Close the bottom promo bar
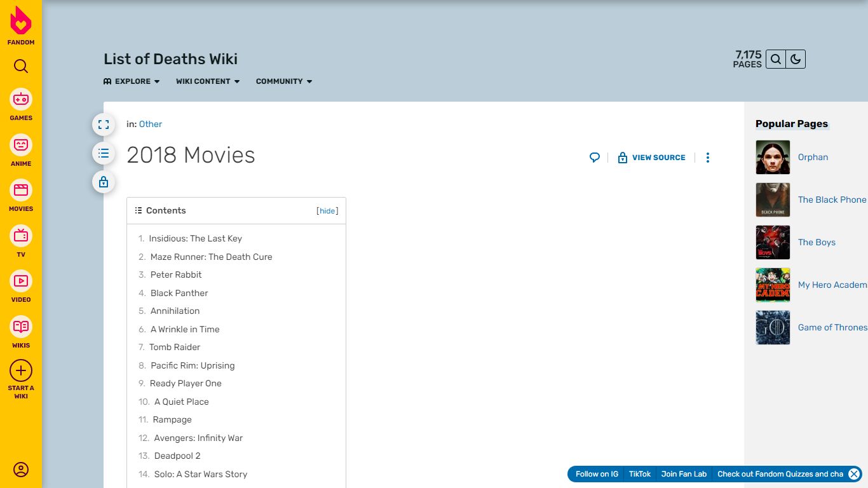Screen dimensions: 868x488 click(854, 474)
